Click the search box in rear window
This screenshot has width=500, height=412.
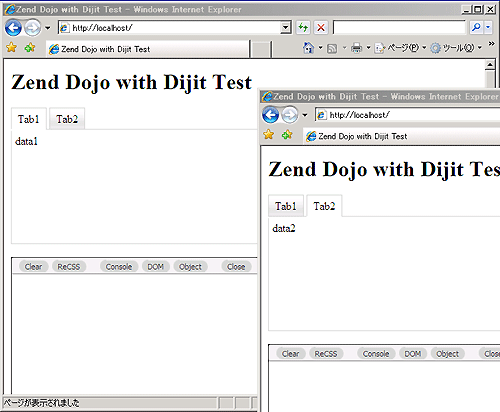coord(399,28)
